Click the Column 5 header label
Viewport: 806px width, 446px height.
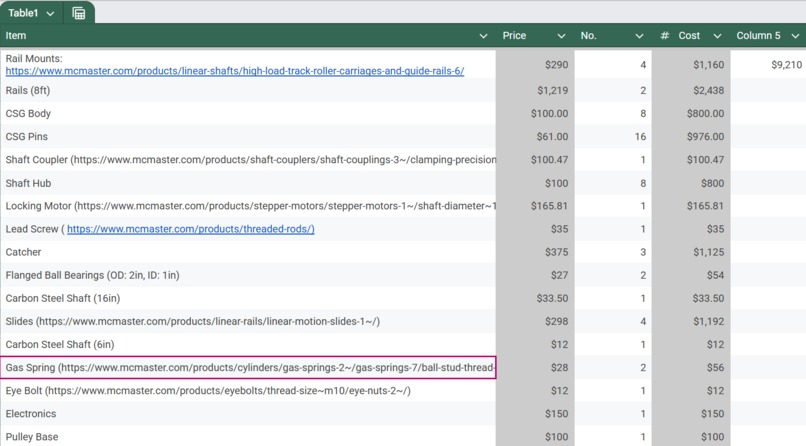click(x=758, y=36)
